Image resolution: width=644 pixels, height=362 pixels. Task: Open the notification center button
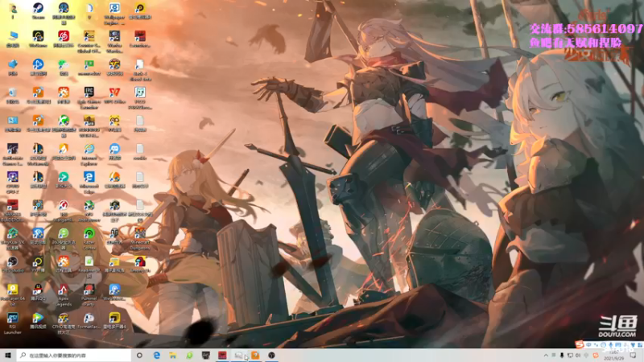pyautogui.click(x=634, y=356)
